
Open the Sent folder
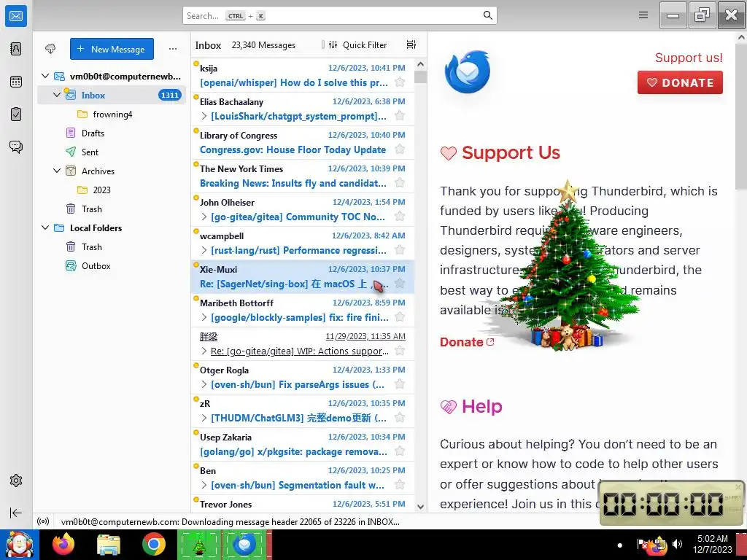click(x=112, y=152)
